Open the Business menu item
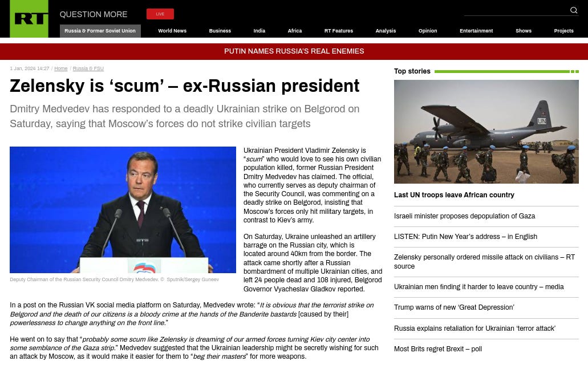The height and width of the screenshot is (365, 588). coord(220,31)
